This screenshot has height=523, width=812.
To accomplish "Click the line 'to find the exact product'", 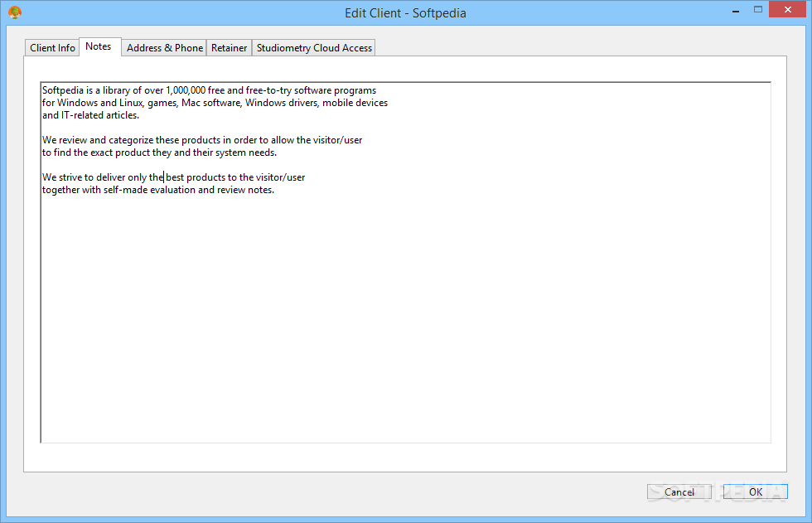I will (159, 153).
